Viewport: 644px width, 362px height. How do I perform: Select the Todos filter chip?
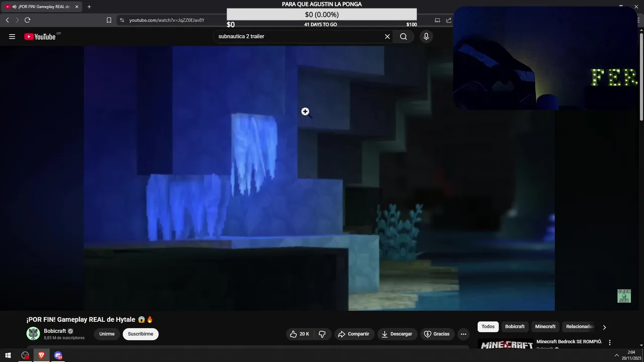(488, 327)
